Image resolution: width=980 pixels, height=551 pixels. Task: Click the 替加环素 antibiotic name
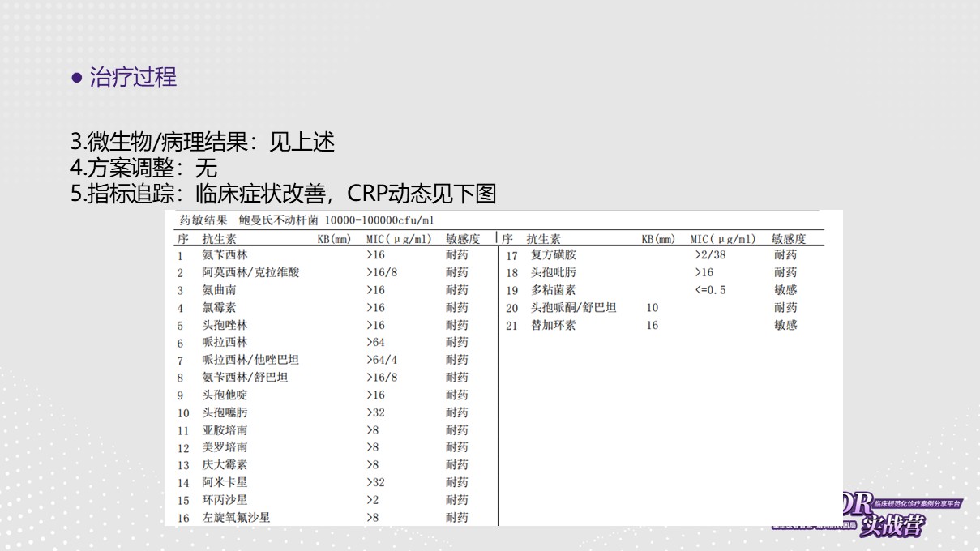coord(553,326)
